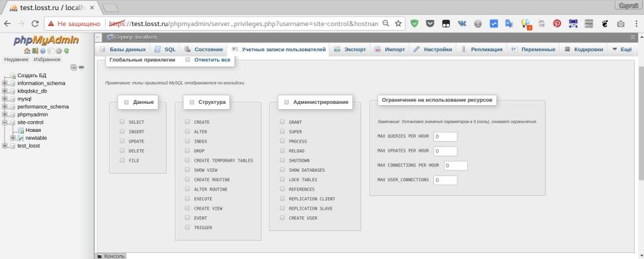Click the phpMyAdmin home icon

27,51
